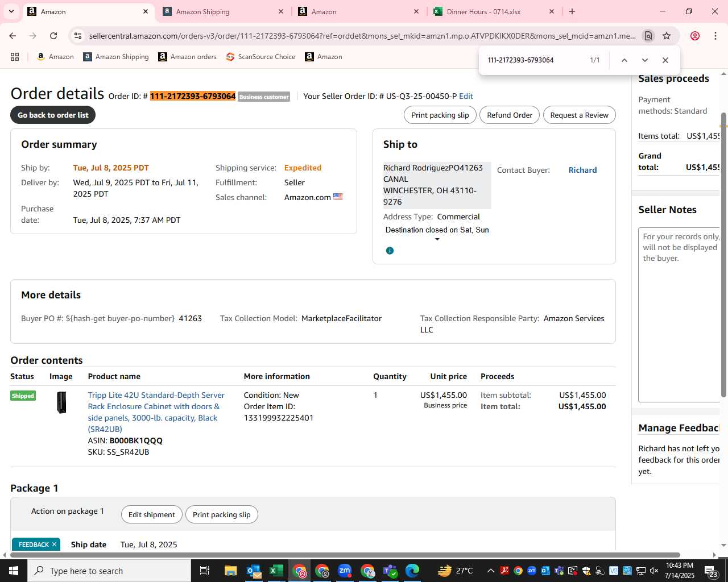Open Microsoft Teams from the taskbar

[x=390, y=571]
